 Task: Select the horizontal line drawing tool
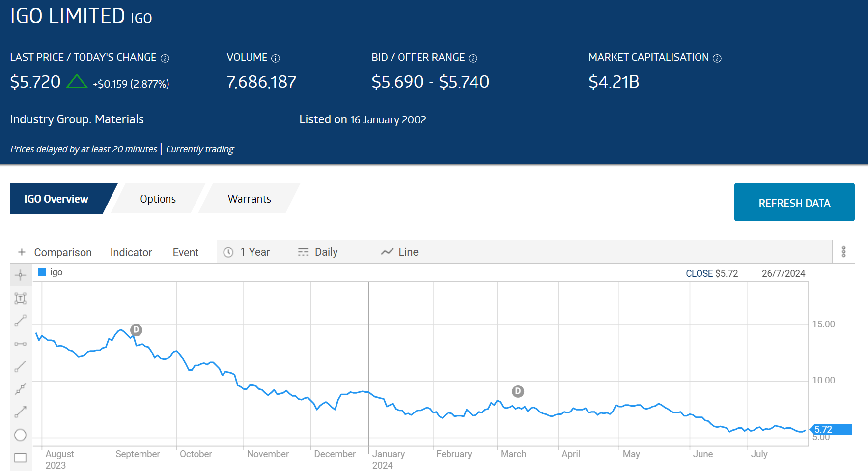tap(20, 344)
